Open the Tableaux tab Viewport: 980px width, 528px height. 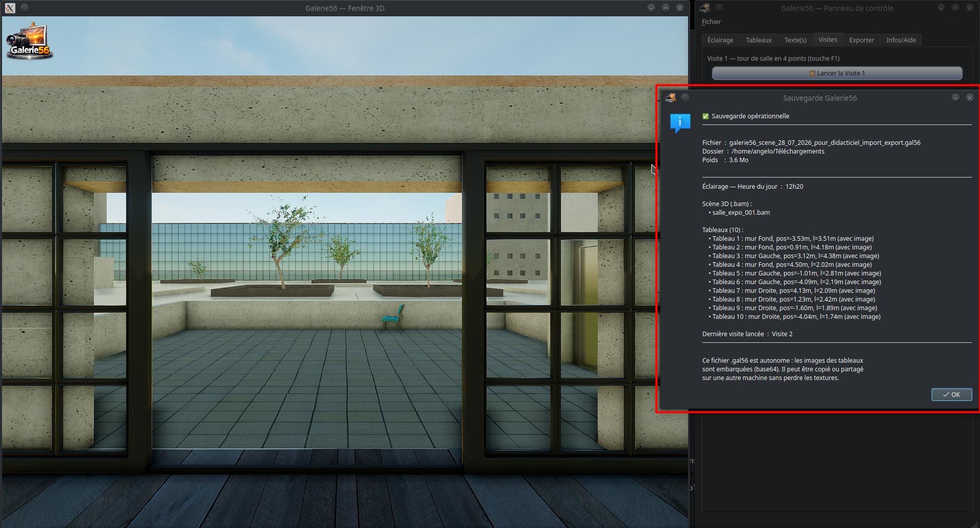[758, 40]
